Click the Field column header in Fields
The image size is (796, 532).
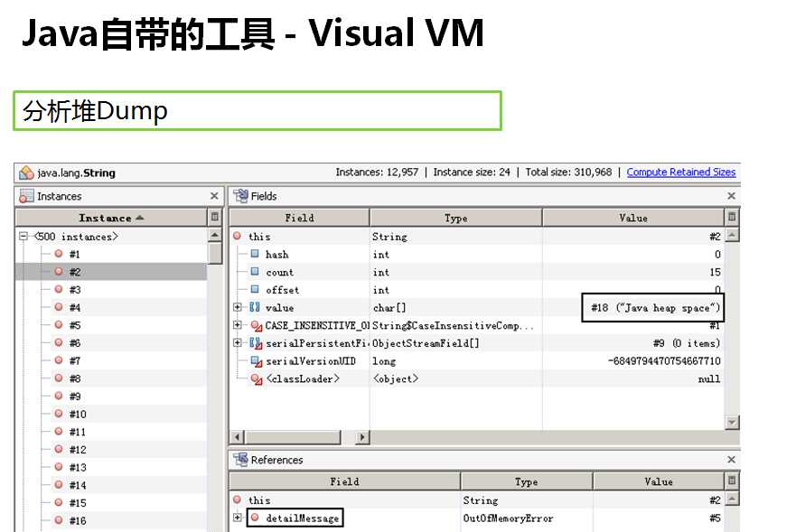tap(299, 218)
